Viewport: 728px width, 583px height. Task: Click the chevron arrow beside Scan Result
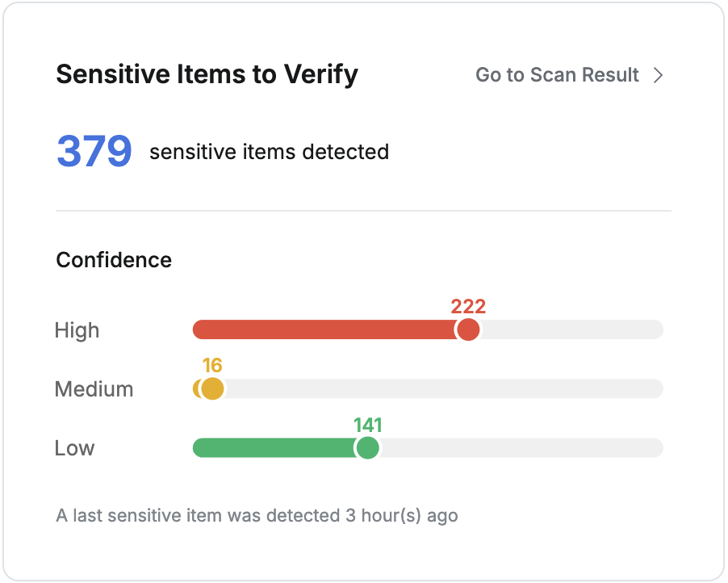[x=659, y=75]
